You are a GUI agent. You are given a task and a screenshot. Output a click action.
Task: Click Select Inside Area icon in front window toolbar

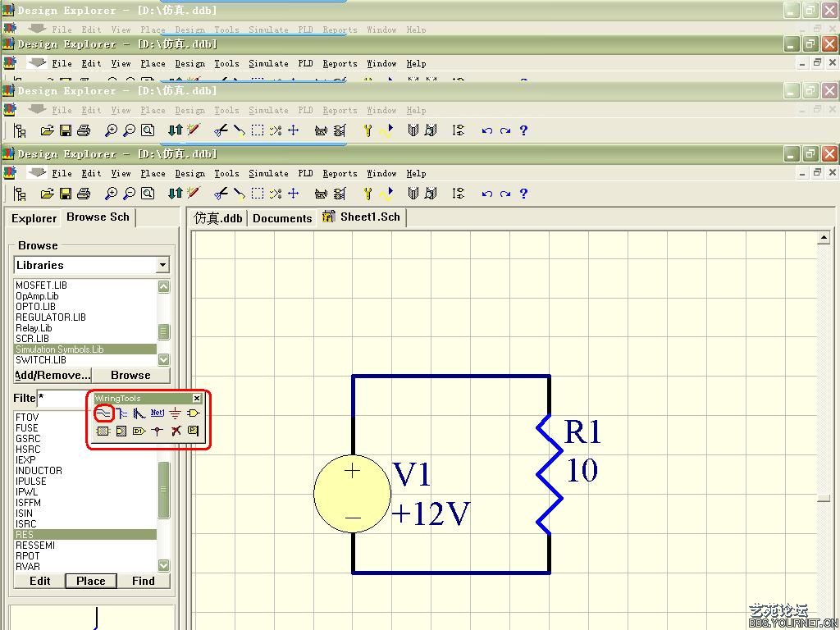pos(258,194)
